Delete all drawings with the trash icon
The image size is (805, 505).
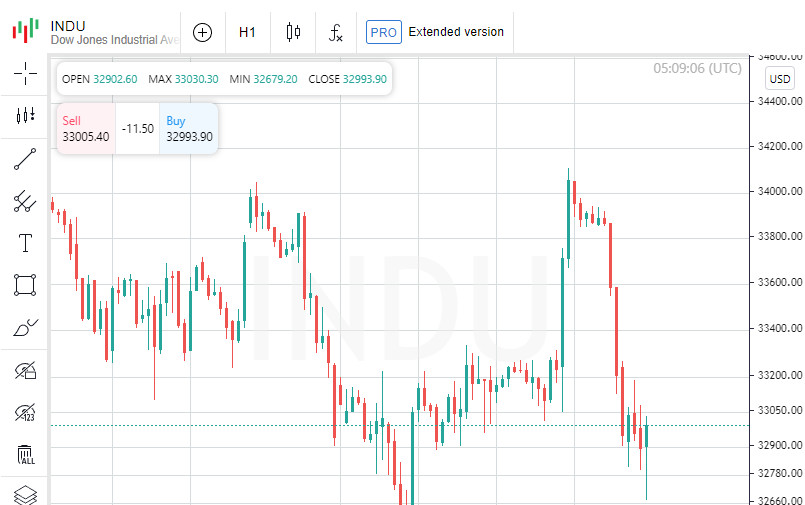point(25,455)
